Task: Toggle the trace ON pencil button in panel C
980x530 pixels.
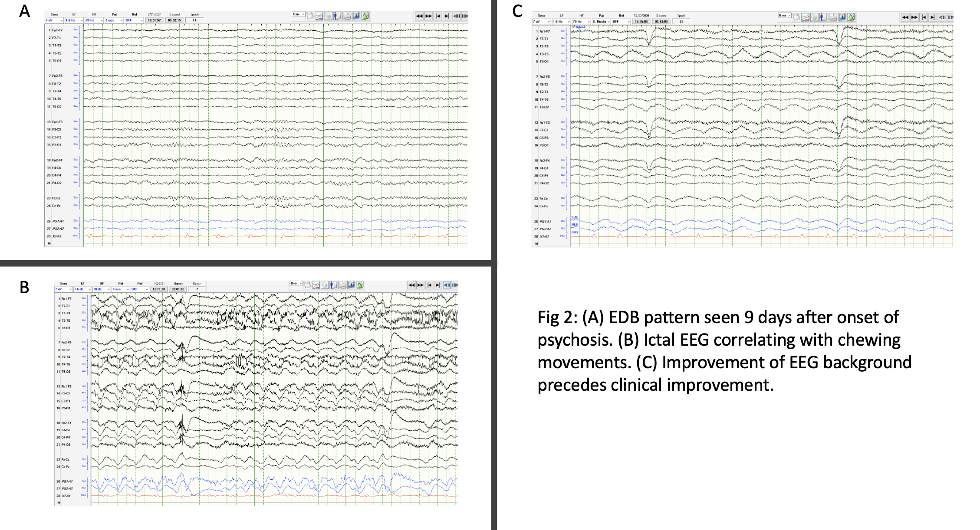Action: click(805, 17)
